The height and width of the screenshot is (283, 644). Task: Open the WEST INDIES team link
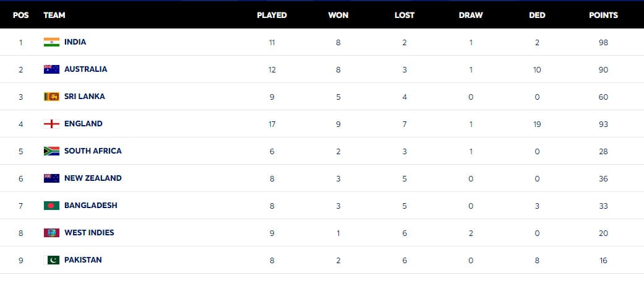[89, 232]
